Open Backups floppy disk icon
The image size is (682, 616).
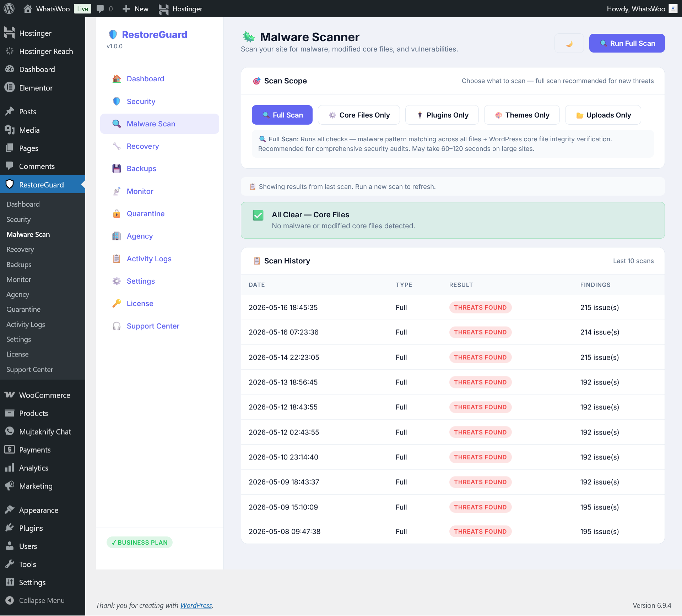coord(117,169)
